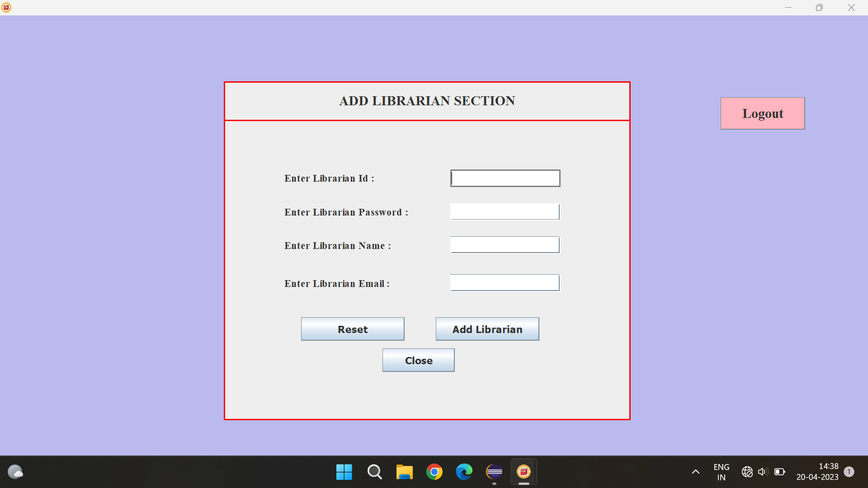
Task: Open the weather widget in taskbar
Action: [x=15, y=472]
